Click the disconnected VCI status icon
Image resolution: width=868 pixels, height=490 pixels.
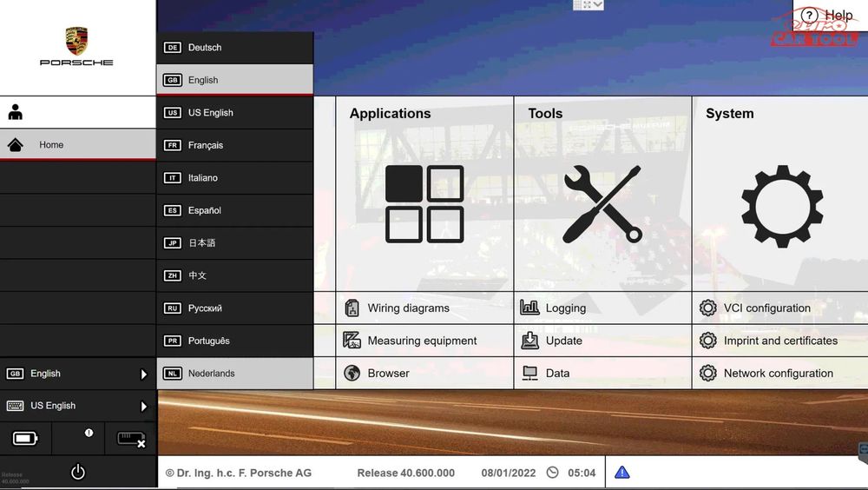(x=131, y=440)
